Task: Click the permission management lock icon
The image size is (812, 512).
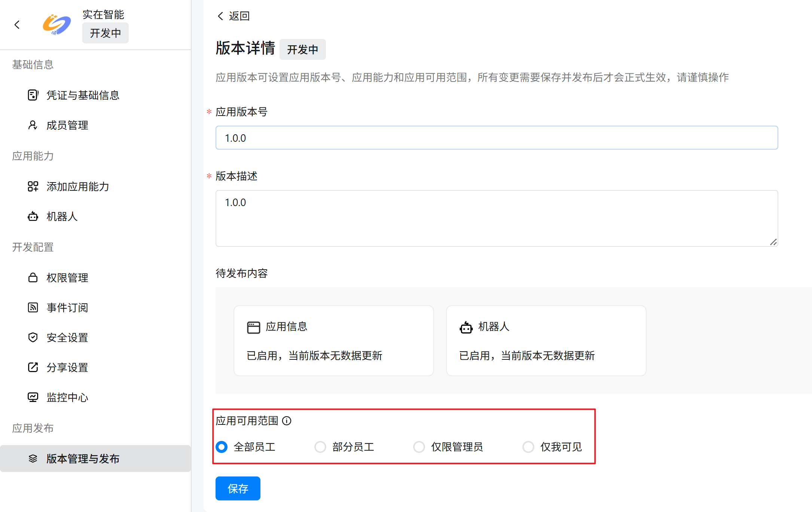Action: [x=33, y=278]
